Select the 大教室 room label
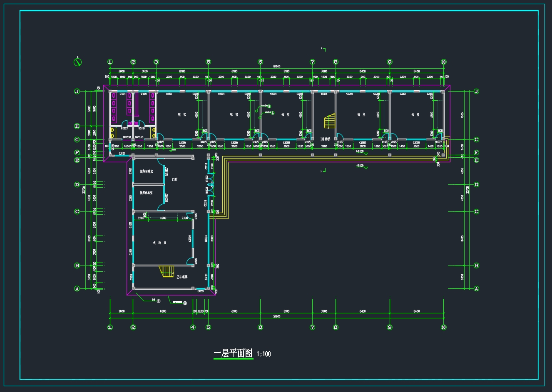This screenshot has height=392, width=552. [x=159, y=242]
